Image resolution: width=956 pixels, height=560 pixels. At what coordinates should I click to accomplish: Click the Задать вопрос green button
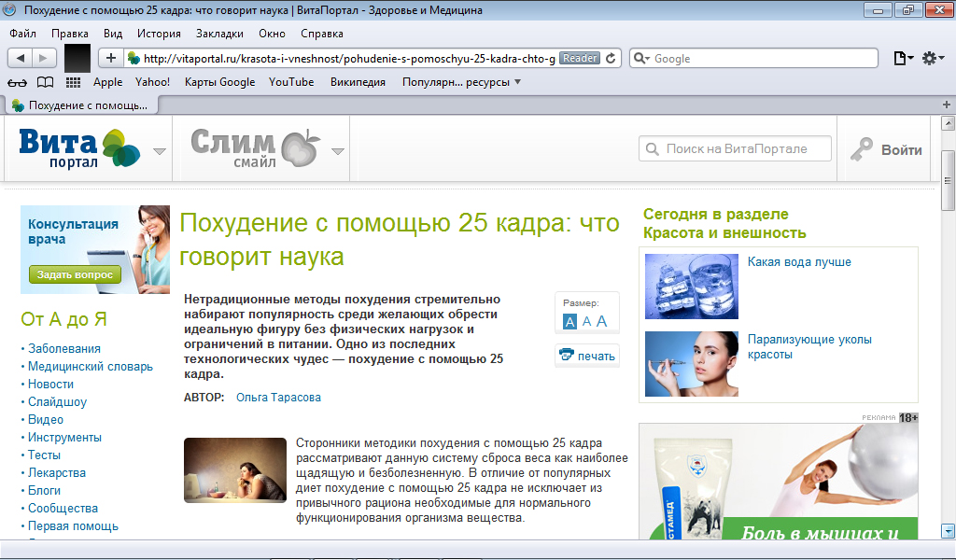click(x=75, y=274)
